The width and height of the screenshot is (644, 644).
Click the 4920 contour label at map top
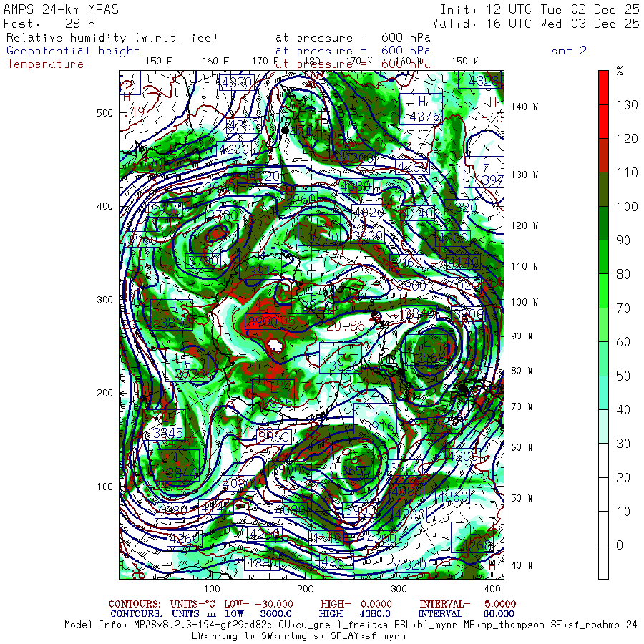point(237,82)
